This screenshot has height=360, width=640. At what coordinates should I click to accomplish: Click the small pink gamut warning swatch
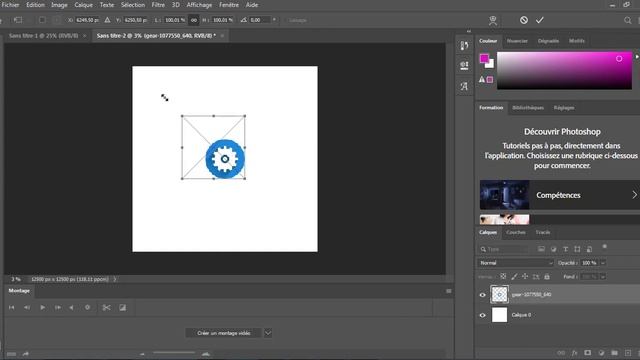click(490, 80)
